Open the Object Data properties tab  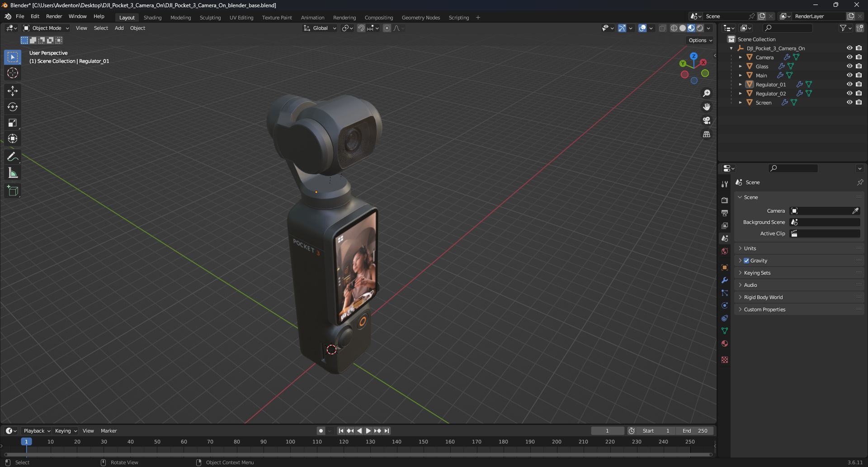pos(725,331)
